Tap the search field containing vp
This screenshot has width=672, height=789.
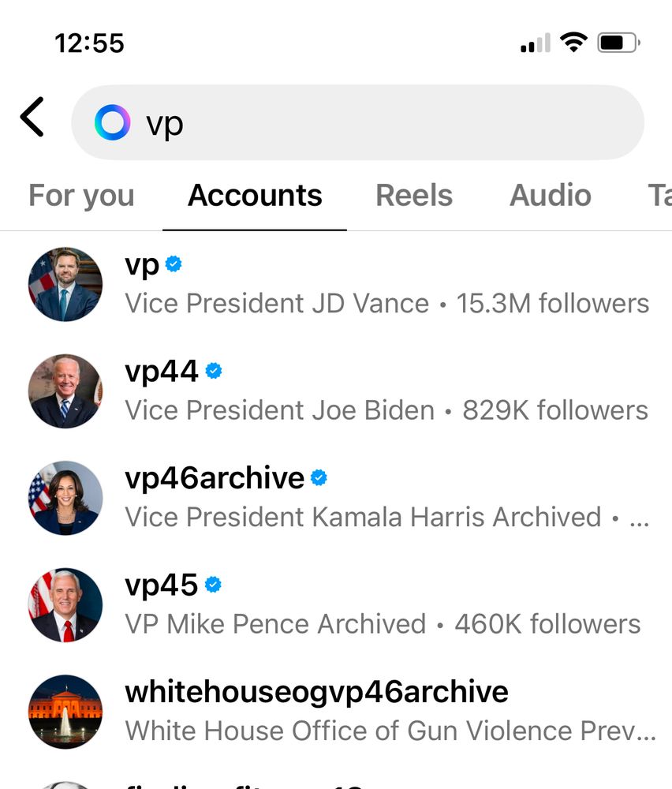[x=379, y=123]
